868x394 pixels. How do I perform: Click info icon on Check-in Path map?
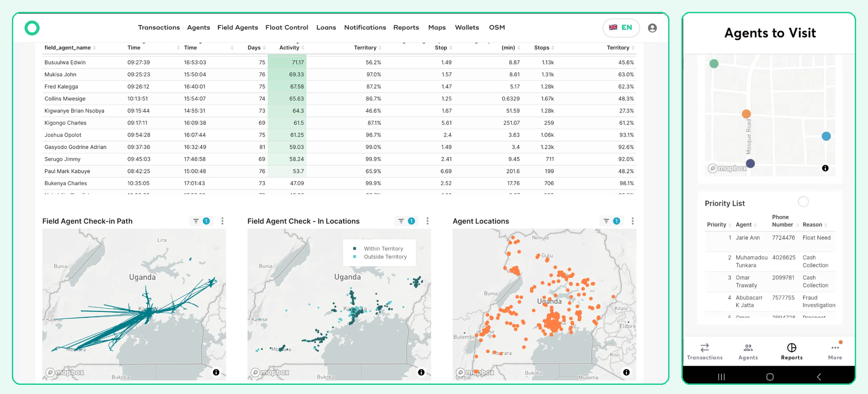216,373
